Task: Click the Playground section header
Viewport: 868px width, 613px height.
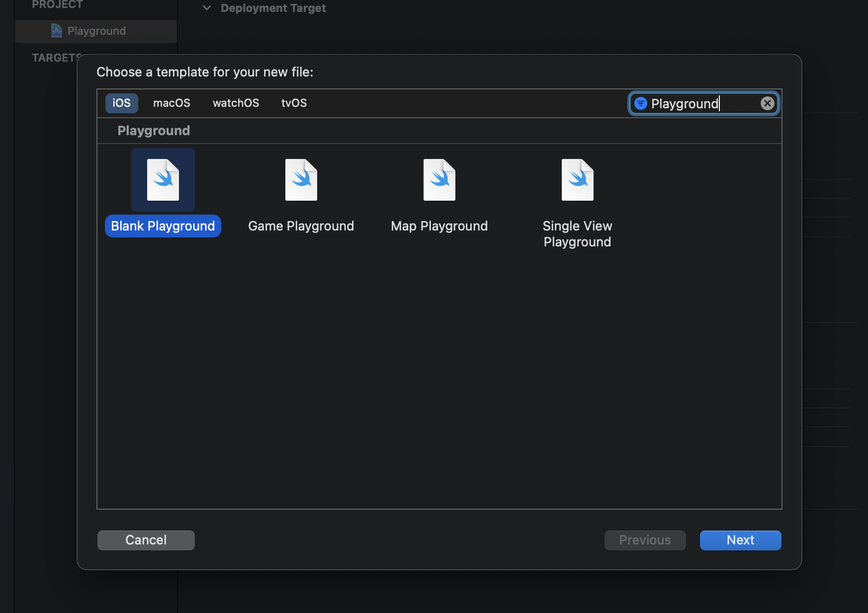Action: (x=154, y=131)
